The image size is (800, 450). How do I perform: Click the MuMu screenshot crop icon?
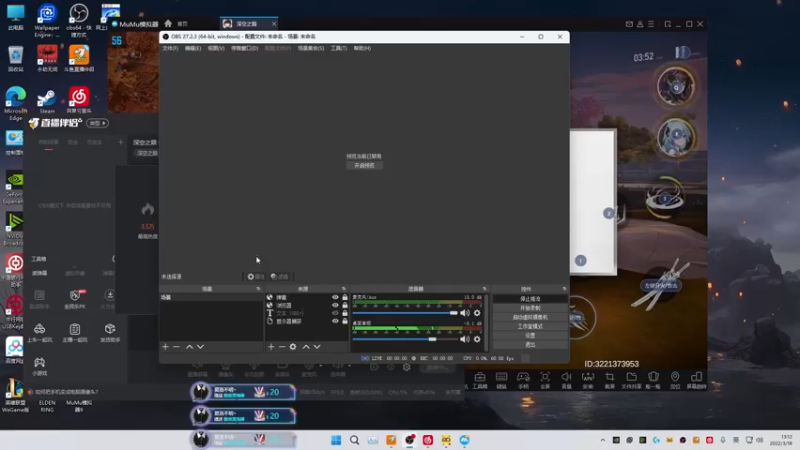coord(610,380)
